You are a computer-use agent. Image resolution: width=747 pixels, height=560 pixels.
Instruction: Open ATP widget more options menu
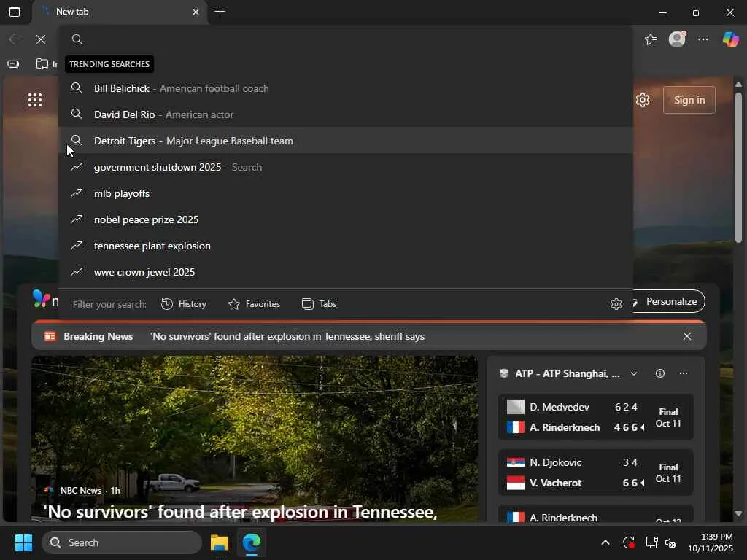(x=683, y=373)
